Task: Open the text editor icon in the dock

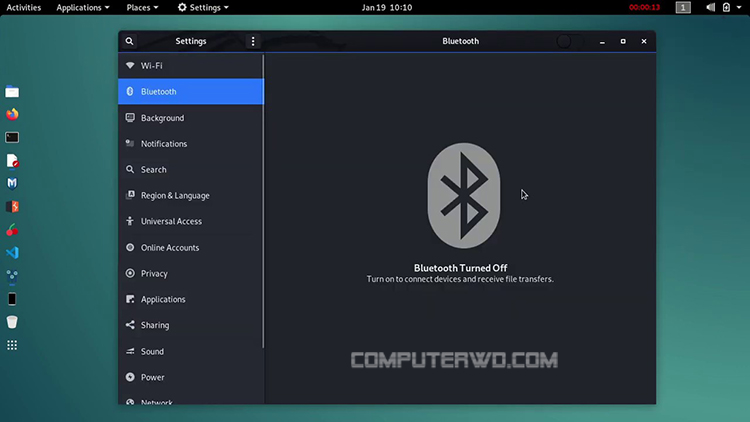Action: (12, 161)
